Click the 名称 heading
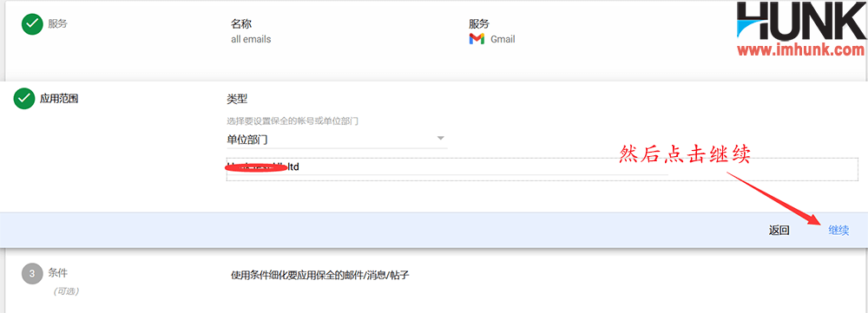 tap(240, 24)
